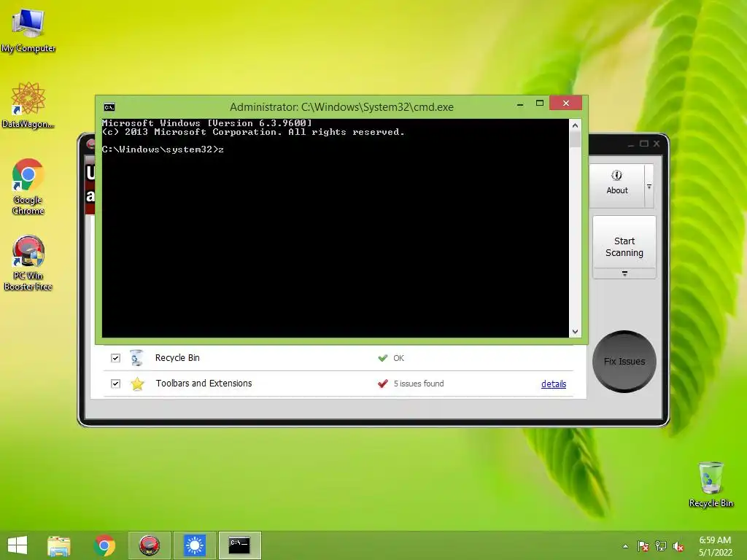Toggle the Toolbars and Extensions checkbox
Screen dimensions: 747x560
tap(115, 384)
